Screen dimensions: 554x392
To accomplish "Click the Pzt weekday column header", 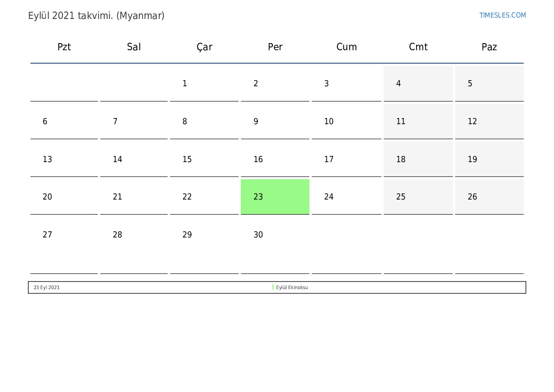I will pos(64,47).
